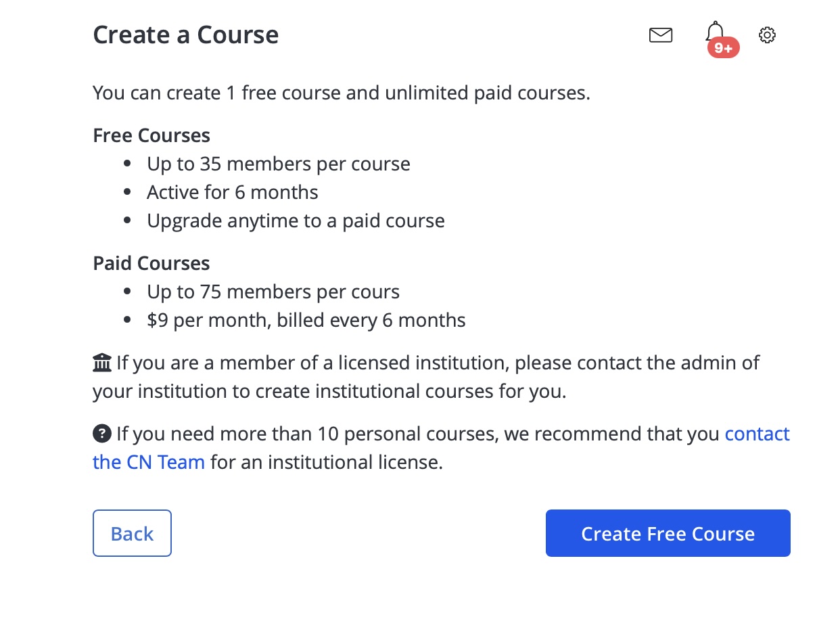Open the notification bell icon
Screen dimensions: 840x636
pos(715,32)
